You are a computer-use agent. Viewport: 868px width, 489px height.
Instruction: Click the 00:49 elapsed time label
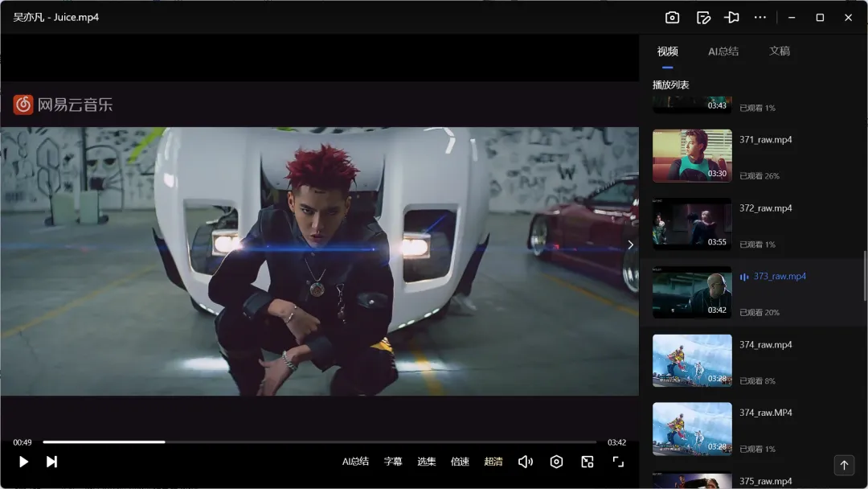coord(23,442)
